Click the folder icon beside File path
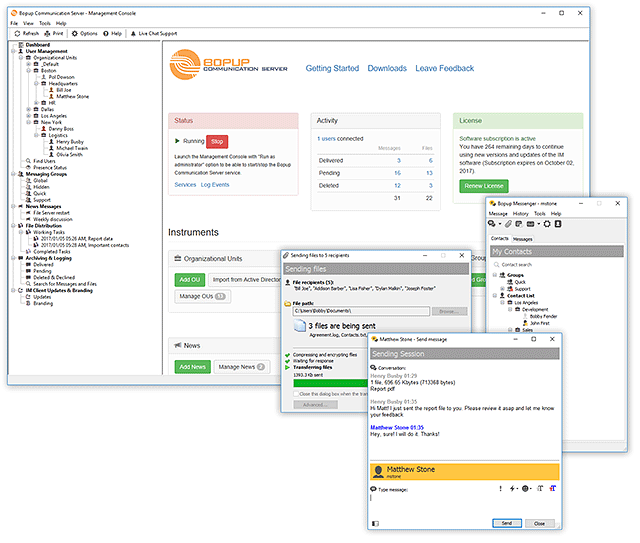The height and width of the screenshot is (543, 640). pyautogui.click(x=288, y=303)
